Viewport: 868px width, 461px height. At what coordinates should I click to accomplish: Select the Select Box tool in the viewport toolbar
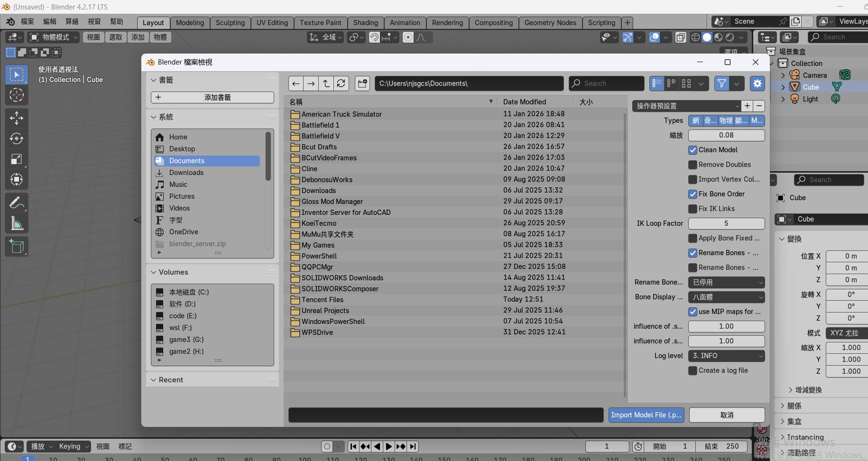17,75
